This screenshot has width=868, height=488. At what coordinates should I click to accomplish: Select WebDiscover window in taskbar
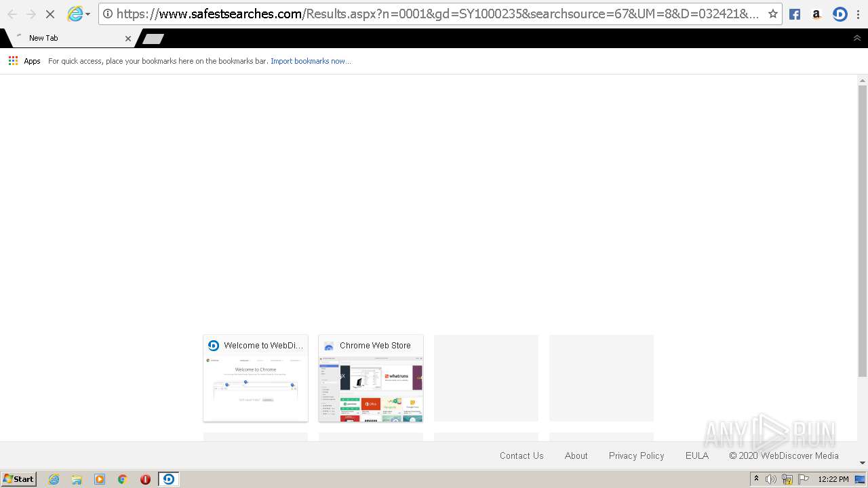[x=169, y=479]
